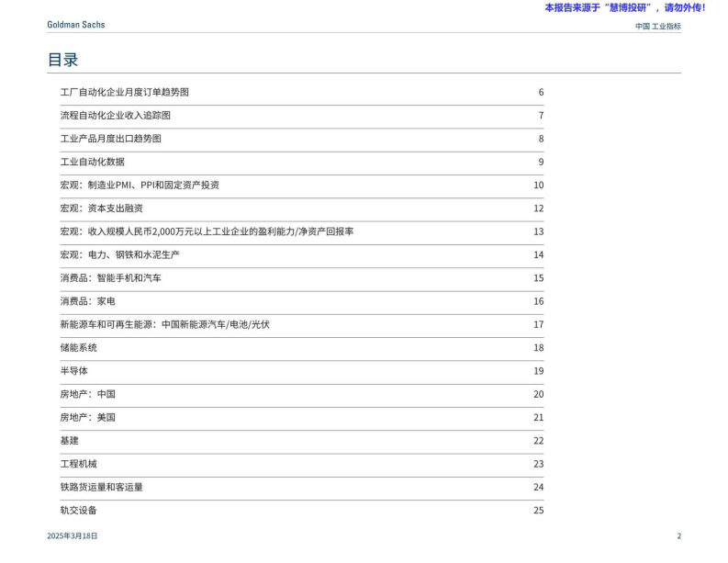This screenshot has height=563, width=728.
Task: Select page number 23 in contents
Action: click(539, 464)
